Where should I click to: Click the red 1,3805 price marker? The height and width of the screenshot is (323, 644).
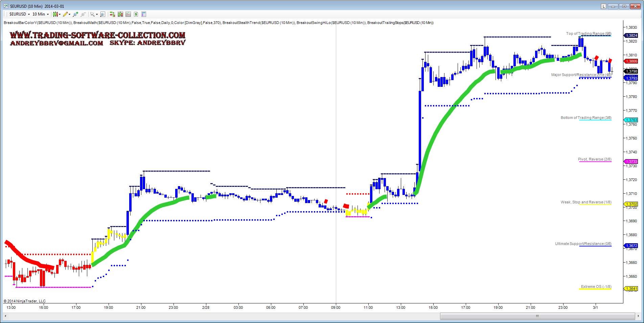pyautogui.click(x=631, y=61)
